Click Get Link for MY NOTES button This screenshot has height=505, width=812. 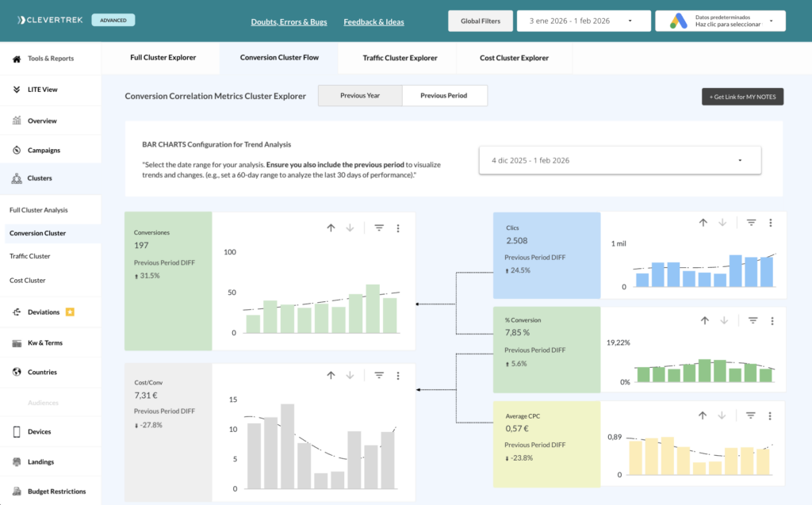[742, 97]
